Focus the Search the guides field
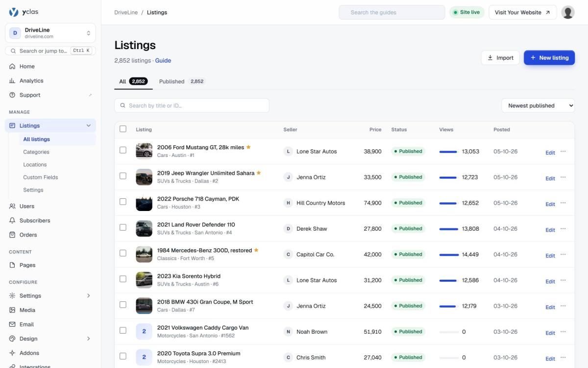Viewport: 588px width, 368px height. click(x=392, y=12)
